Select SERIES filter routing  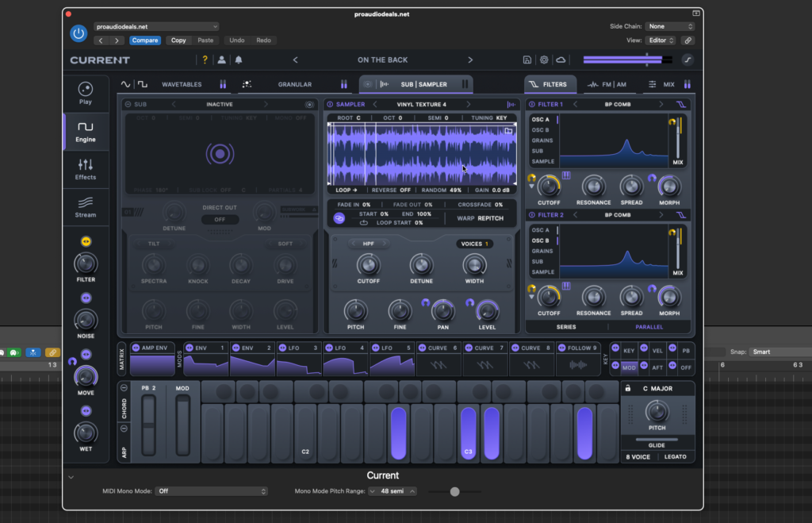(x=566, y=327)
